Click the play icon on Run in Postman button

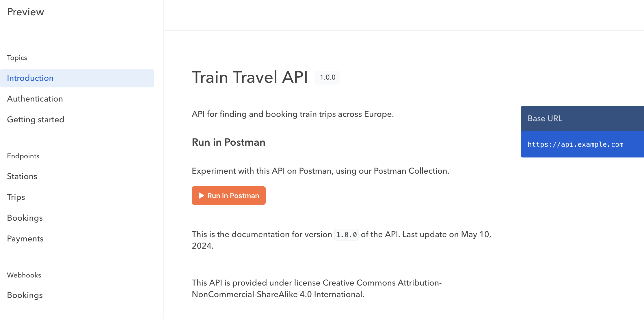coord(201,196)
